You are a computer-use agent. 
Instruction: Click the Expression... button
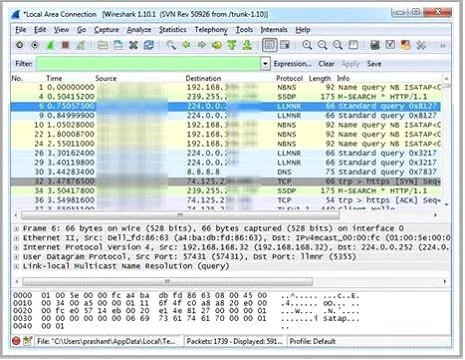click(x=293, y=64)
